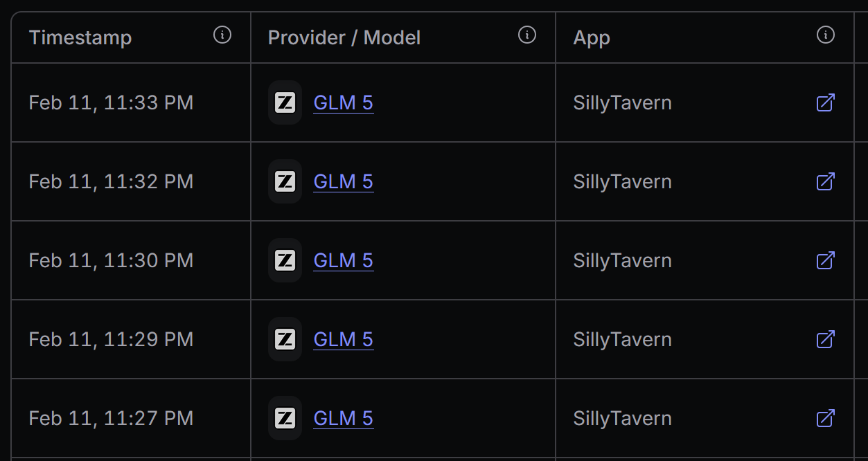This screenshot has width=868, height=461.
Task: Select GLM 5 link in 11:27 PM row
Action: [343, 419]
